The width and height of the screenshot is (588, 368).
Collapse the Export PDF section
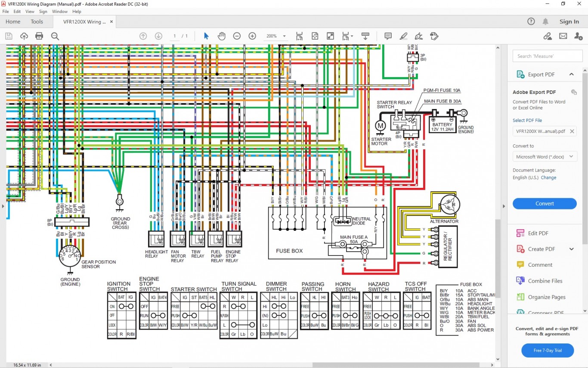(x=572, y=74)
